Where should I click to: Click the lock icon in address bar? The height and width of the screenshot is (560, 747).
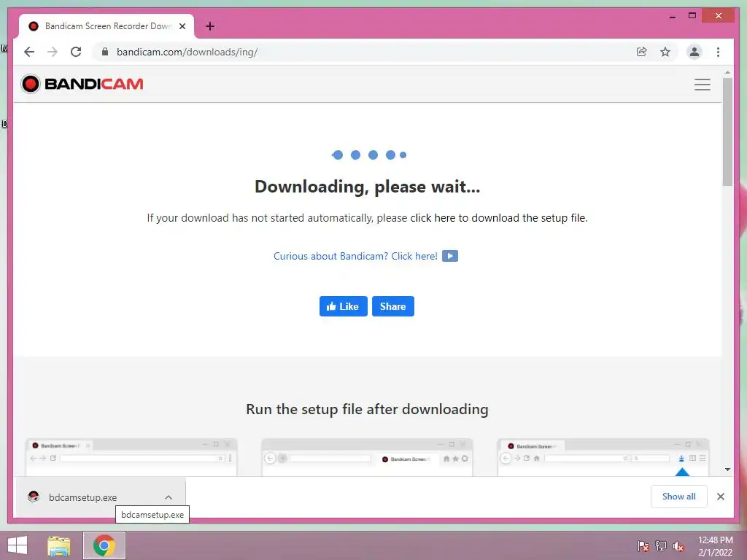pyautogui.click(x=105, y=52)
